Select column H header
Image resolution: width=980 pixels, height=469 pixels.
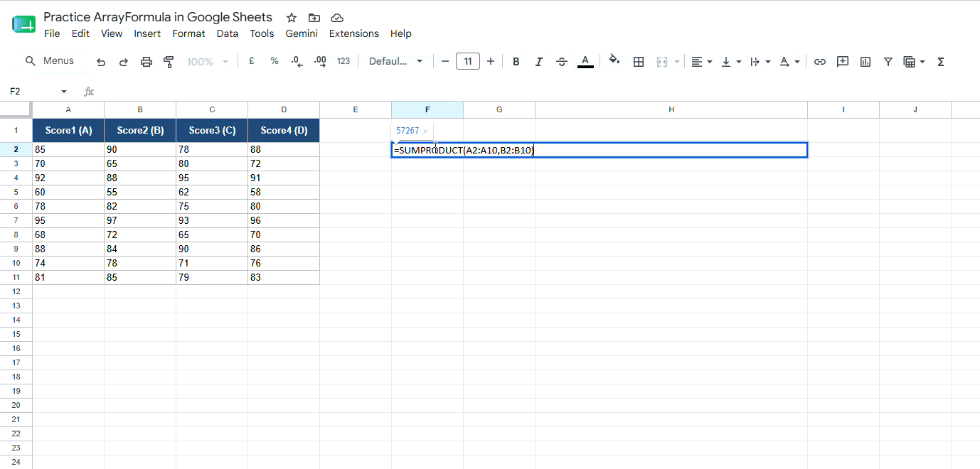pyautogui.click(x=671, y=109)
